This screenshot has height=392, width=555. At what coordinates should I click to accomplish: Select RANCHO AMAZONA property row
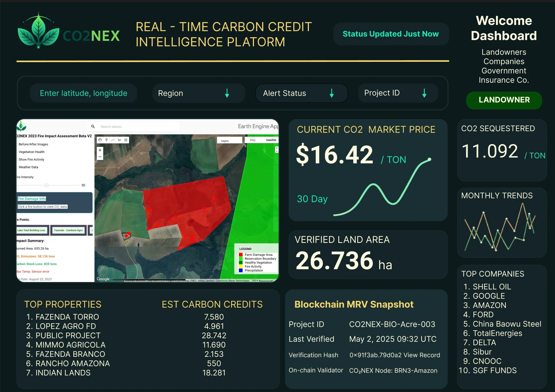pyautogui.click(x=68, y=363)
